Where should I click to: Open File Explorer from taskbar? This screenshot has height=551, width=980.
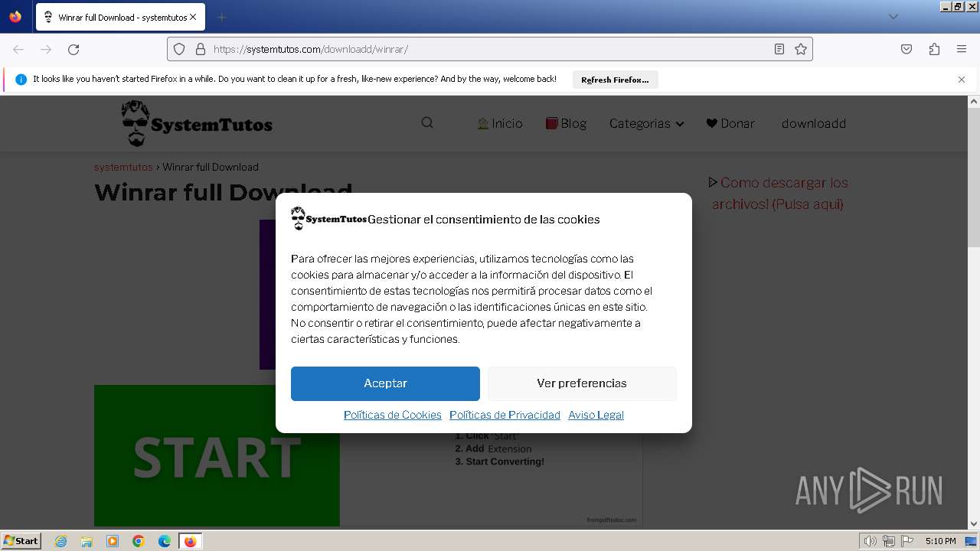pos(87,541)
